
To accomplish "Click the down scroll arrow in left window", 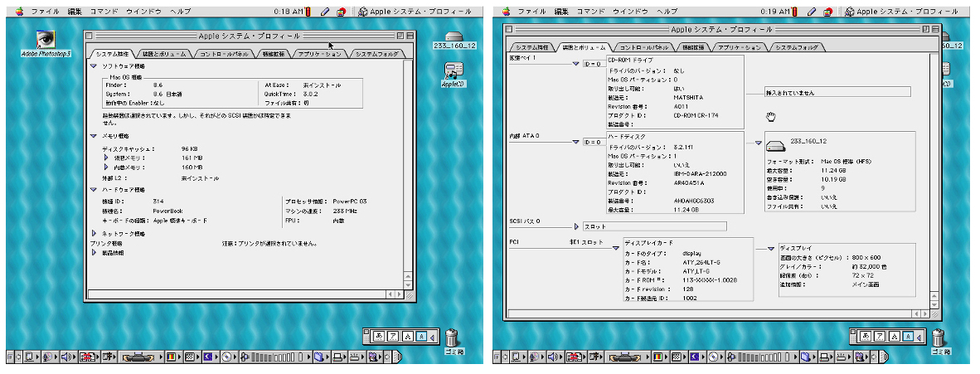I will (x=408, y=284).
